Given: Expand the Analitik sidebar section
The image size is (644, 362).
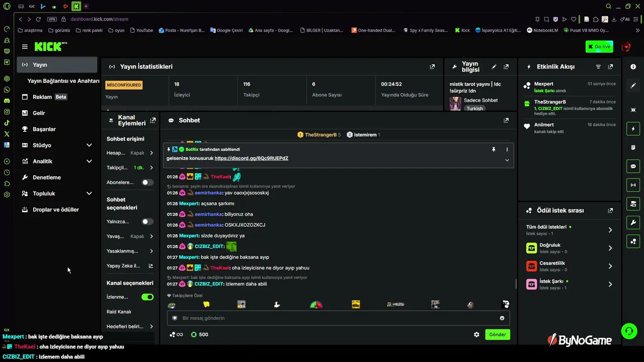Looking at the screenshot, I should point(89,161).
